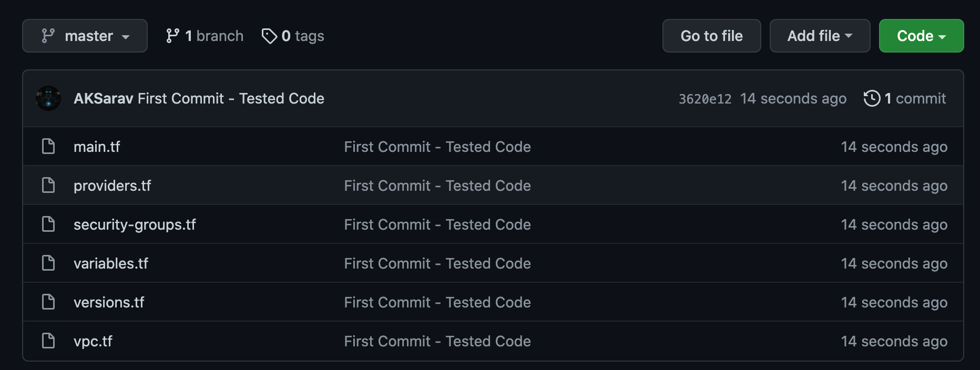This screenshot has width=980, height=370.
Task: Open the security-groups.tf file
Action: (x=135, y=224)
